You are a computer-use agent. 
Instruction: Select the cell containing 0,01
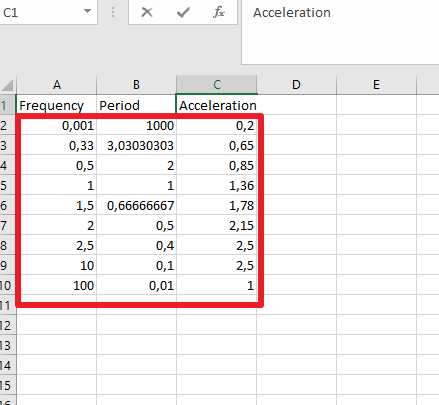(x=136, y=285)
